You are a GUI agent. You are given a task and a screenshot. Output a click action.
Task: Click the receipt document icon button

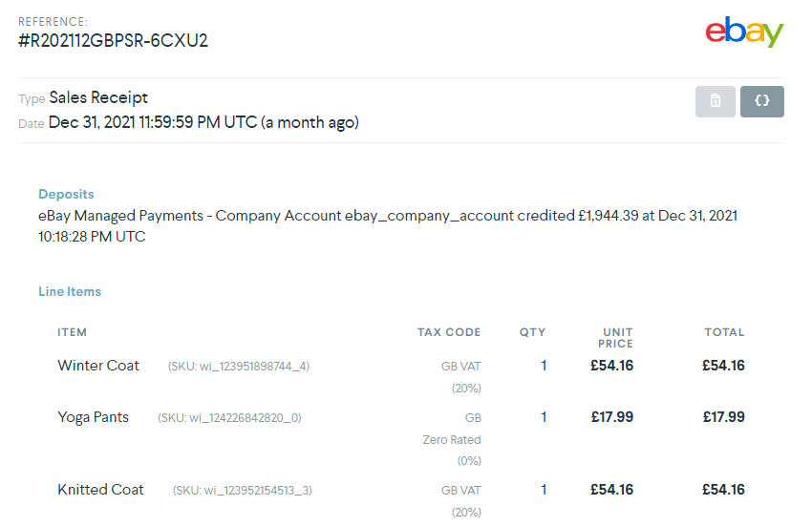click(x=716, y=101)
